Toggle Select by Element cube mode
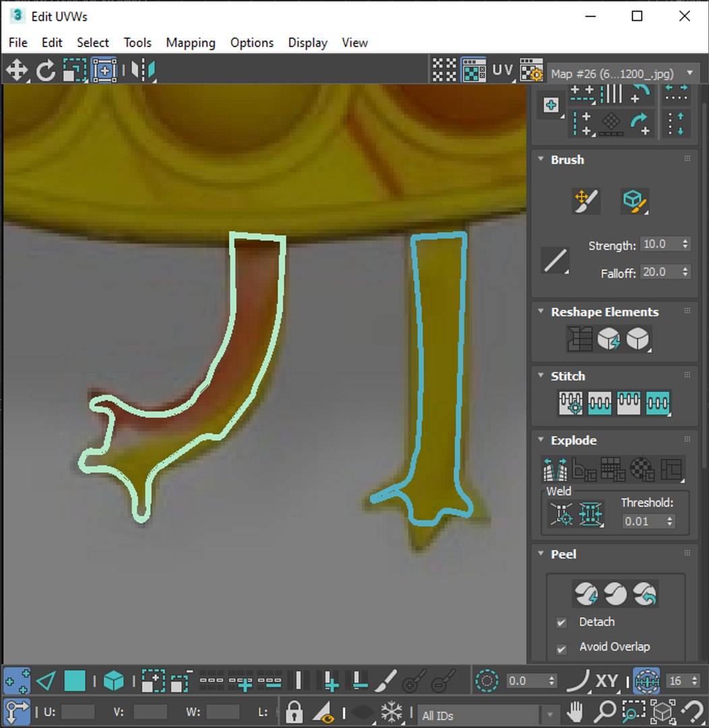Viewport: 709px width, 728px height. (113, 681)
